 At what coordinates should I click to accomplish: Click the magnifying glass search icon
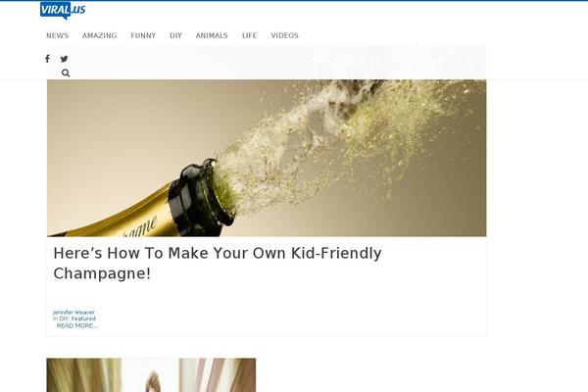click(x=66, y=73)
